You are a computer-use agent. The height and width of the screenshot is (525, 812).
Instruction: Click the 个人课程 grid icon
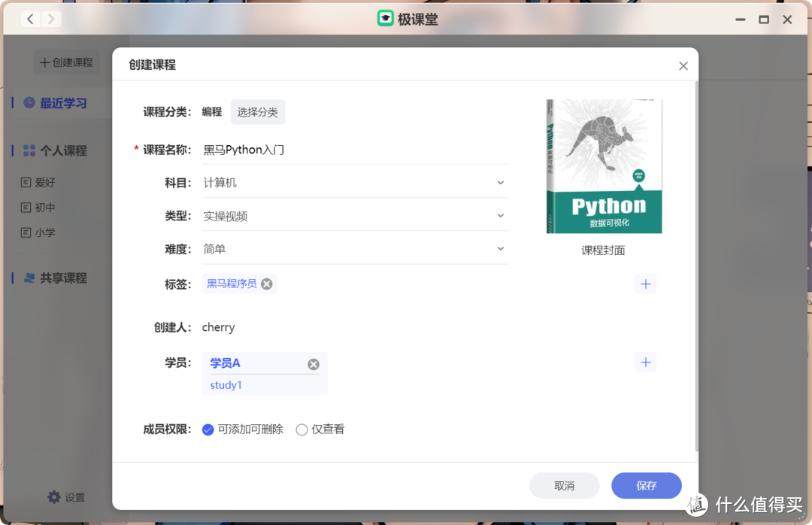point(28,150)
